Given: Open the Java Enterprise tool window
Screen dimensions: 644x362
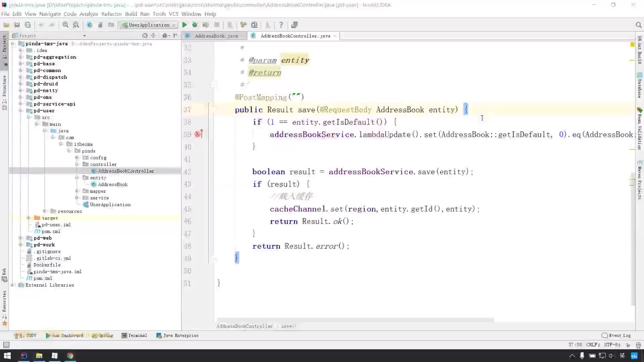Looking at the screenshot, I should pos(177,335).
